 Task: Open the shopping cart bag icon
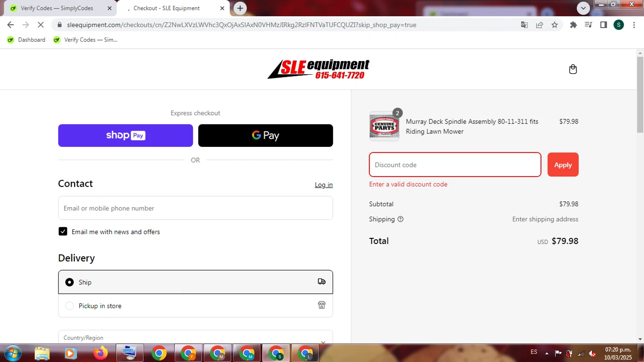573,69
